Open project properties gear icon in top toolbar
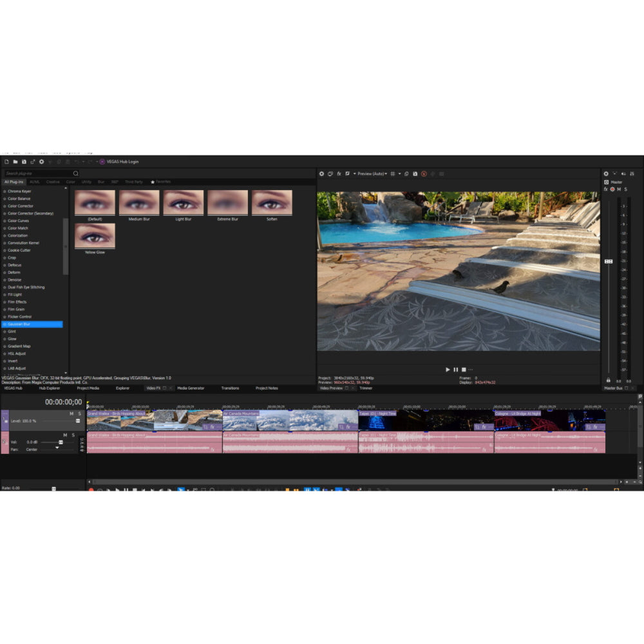 [x=42, y=162]
